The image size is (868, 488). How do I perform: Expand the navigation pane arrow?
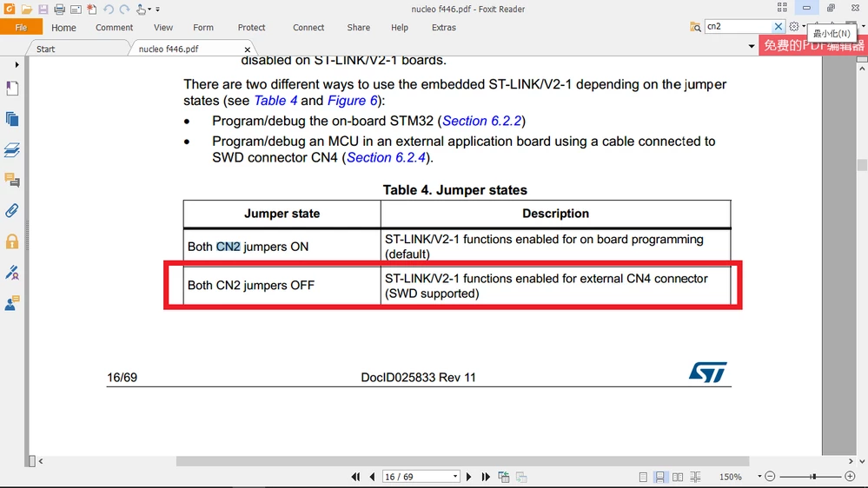click(17, 65)
